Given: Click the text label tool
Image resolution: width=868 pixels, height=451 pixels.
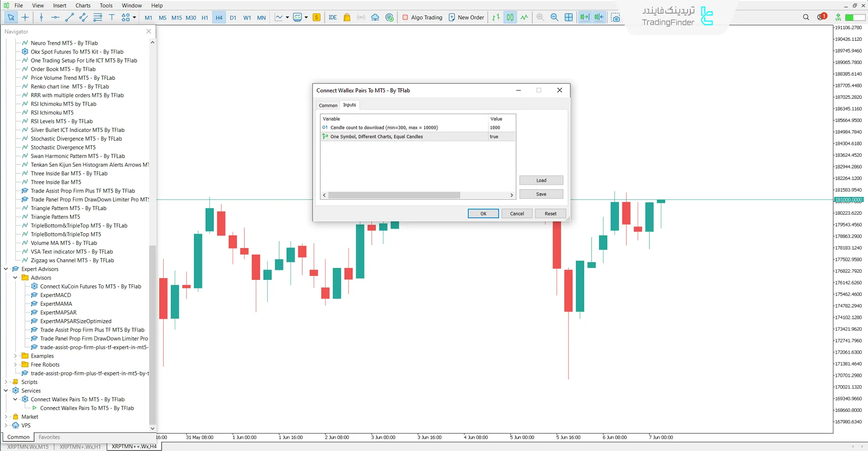Looking at the screenshot, I should (x=112, y=17).
